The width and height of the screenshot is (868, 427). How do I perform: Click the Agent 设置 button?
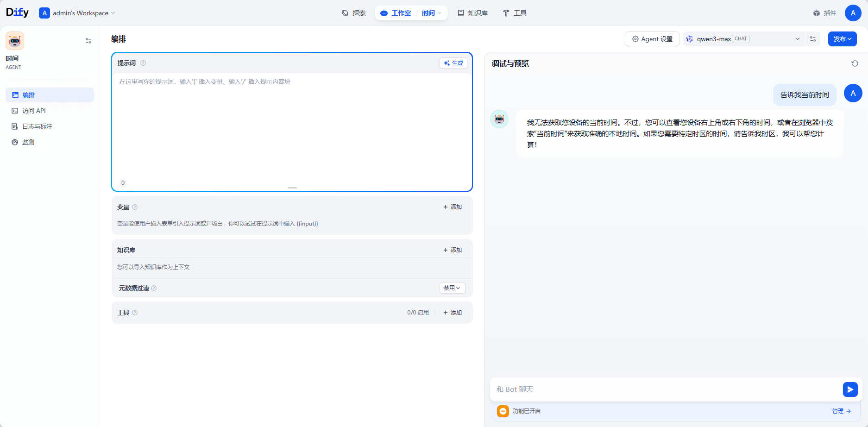tap(652, 39)
